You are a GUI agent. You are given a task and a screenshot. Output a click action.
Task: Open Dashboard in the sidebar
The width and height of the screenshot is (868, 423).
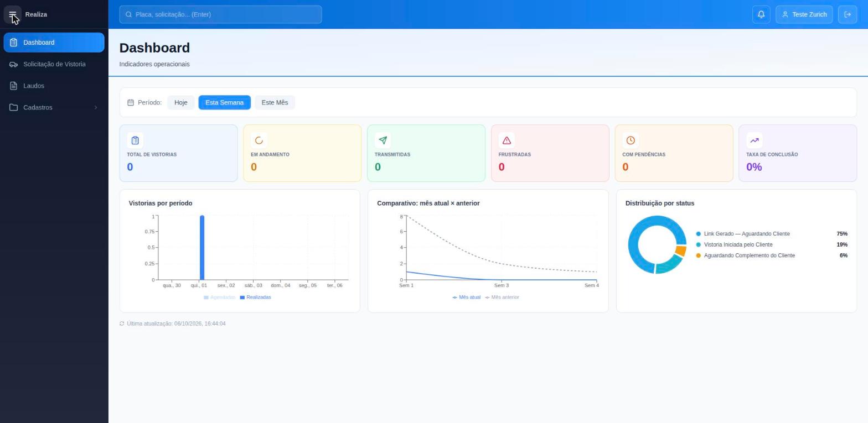[54, 43]
